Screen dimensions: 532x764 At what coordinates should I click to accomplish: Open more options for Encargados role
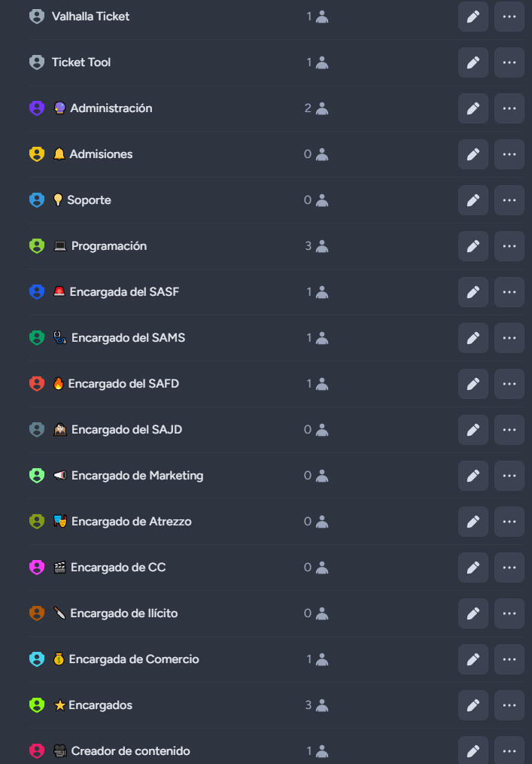[509, 705]
